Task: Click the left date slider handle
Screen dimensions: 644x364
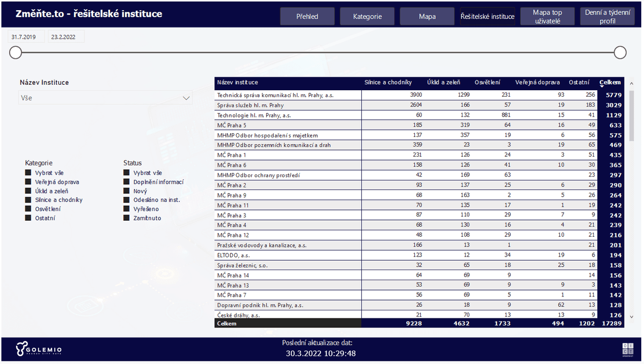Action: (x=16, y=52)
